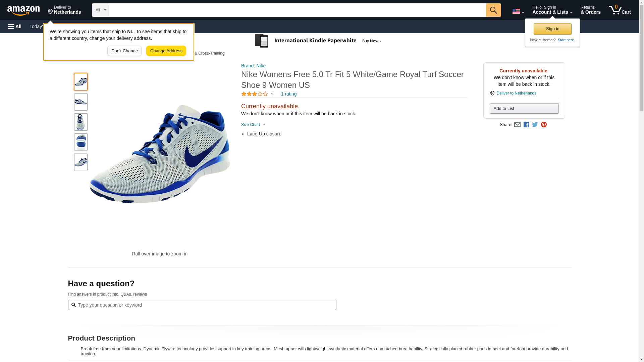
Task: Share product on Facebook
Action: tap(526, 125)
